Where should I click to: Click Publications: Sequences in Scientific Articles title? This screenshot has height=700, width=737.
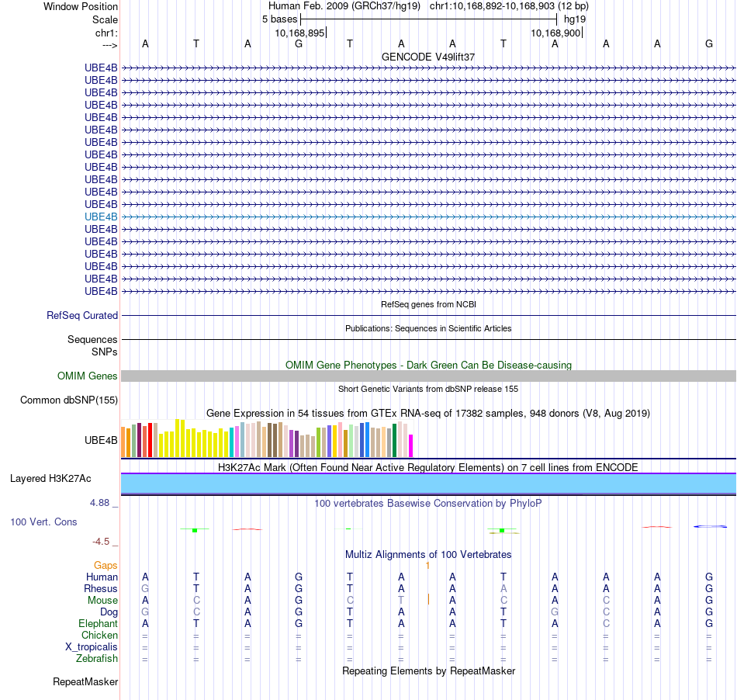[428, 328]
